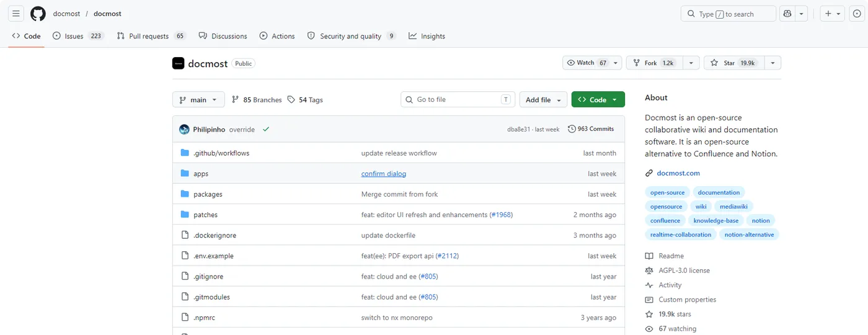Open the green Code dropdown
The image size is (868, 335).
click(x=598, y=100)
